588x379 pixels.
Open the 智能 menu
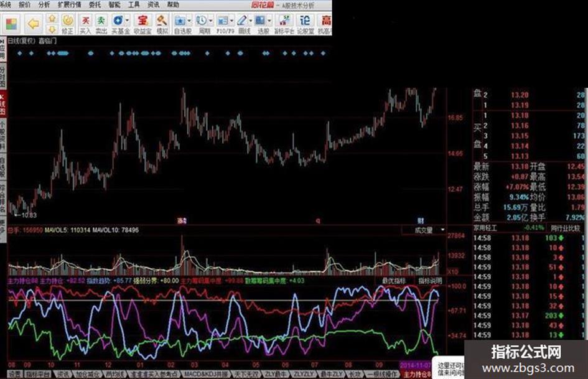coord(114,4)
